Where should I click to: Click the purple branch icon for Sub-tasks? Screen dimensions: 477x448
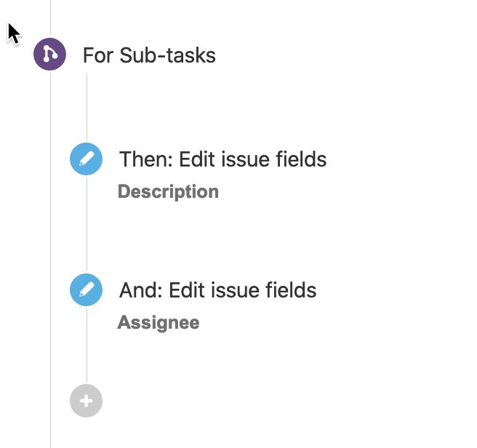pyautogui.click(x=50, y=55)
